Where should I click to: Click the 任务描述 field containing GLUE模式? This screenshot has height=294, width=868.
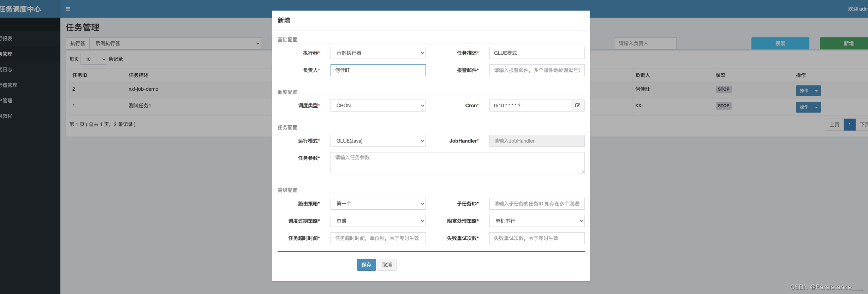[537, 53]
